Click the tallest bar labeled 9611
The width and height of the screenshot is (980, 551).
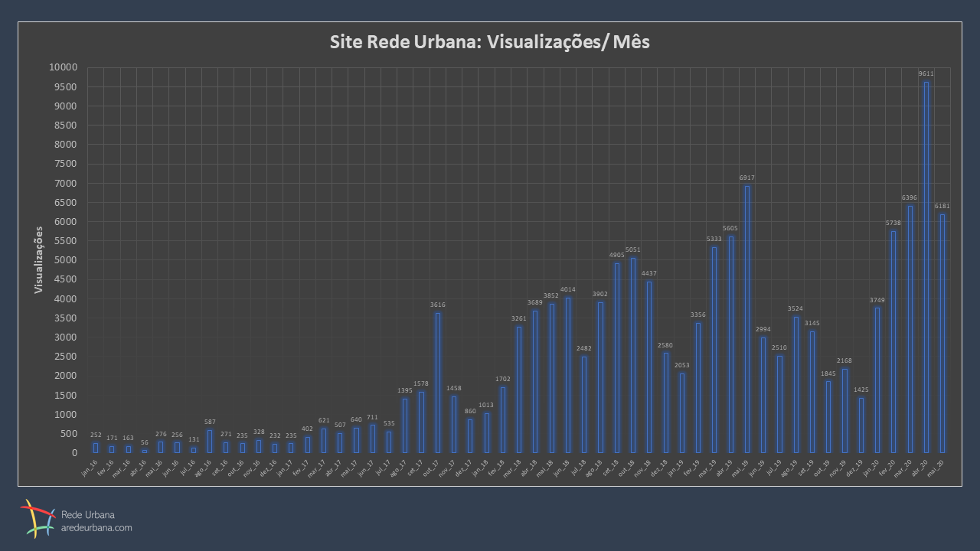point(926,268)
